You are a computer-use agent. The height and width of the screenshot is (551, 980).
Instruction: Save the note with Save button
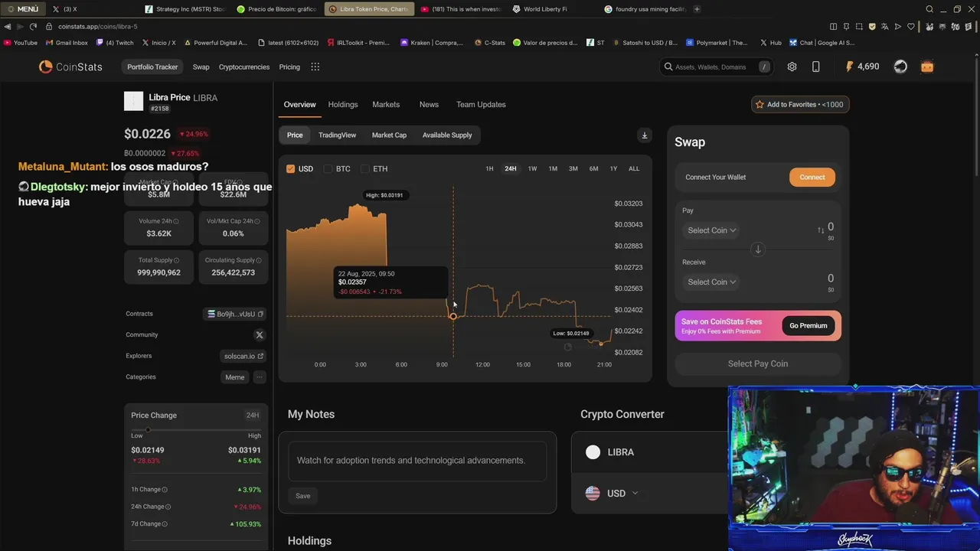tap(303, 496)
